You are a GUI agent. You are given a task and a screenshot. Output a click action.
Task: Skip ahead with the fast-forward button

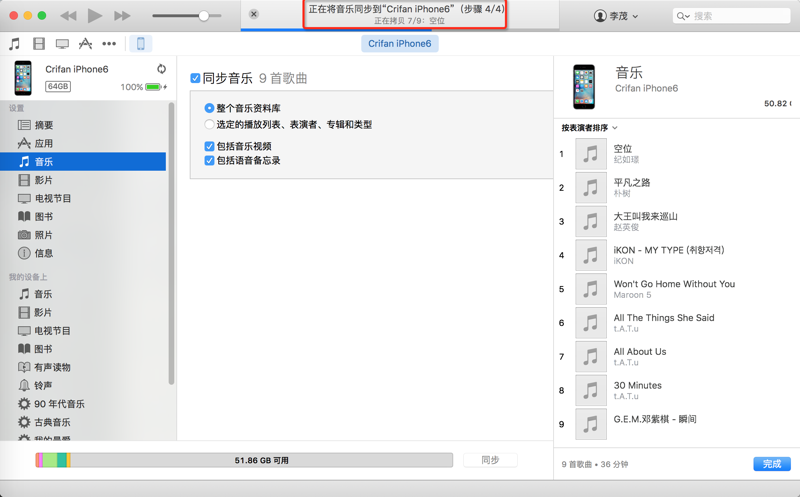pyautogui.click(x=122, y=16)
